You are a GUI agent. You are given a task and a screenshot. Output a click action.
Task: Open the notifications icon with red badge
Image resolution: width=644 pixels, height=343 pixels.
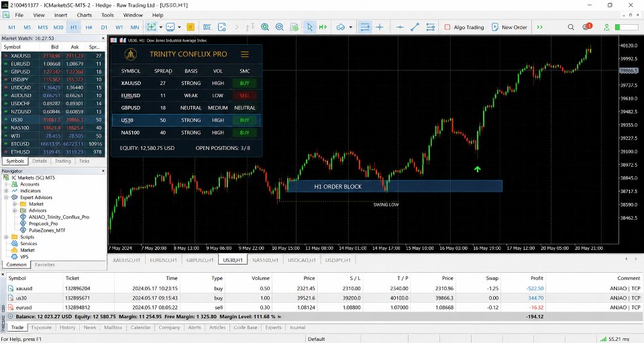[587, 27]
